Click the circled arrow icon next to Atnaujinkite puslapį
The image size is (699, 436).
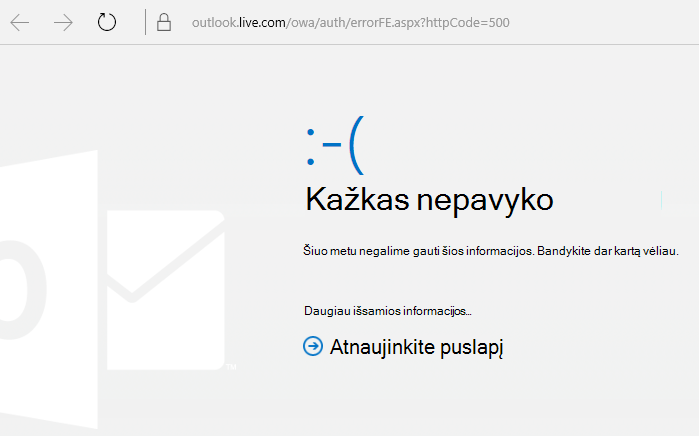coord(313,346)
